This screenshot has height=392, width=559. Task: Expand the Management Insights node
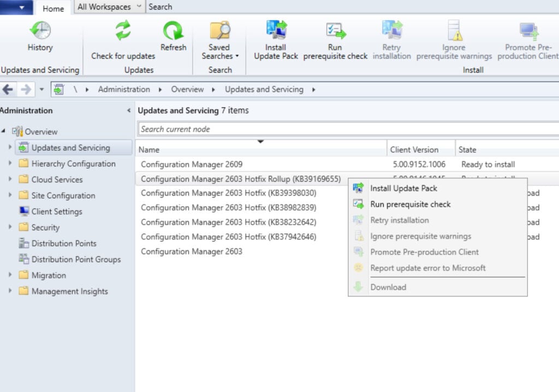pos(10,290)
